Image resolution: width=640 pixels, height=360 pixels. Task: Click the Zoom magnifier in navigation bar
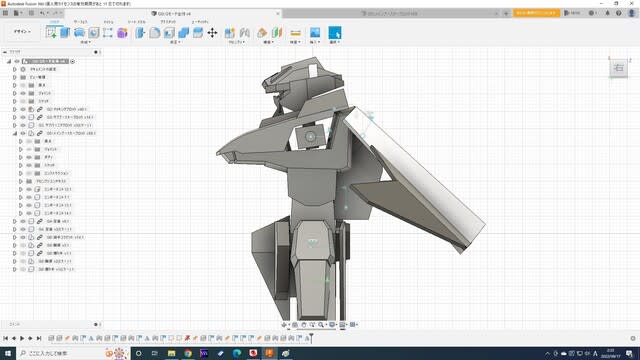click(x=321, y=325)
